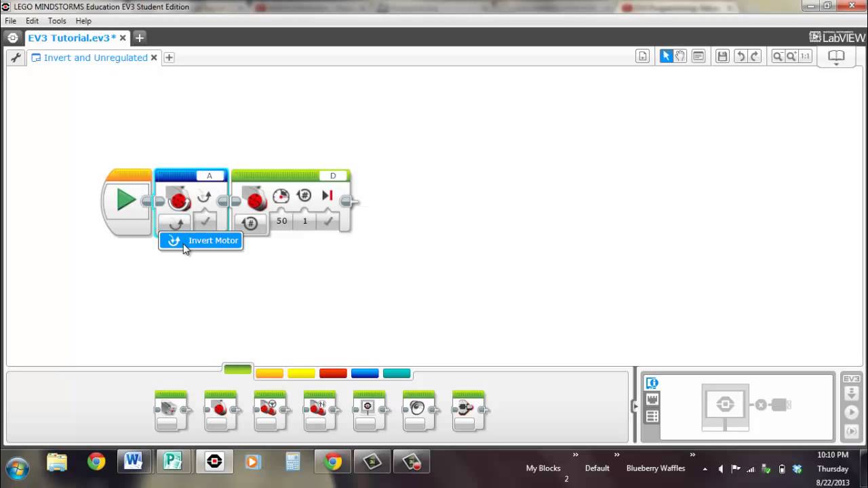Collapse the hardware page panel
868x488 pixels.
(x=635, y=406)
